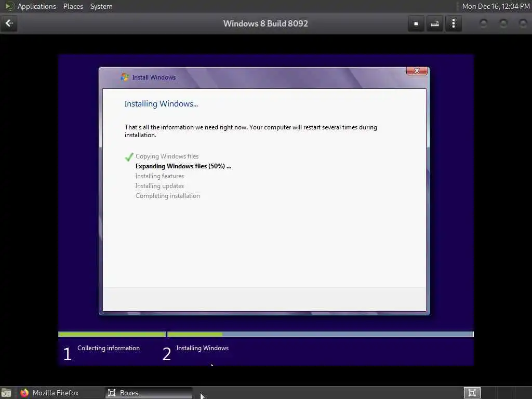Select the Installing features line
The width and height of the screenshot is (532, 399).
pyautogui.click(x=159, y=176)
